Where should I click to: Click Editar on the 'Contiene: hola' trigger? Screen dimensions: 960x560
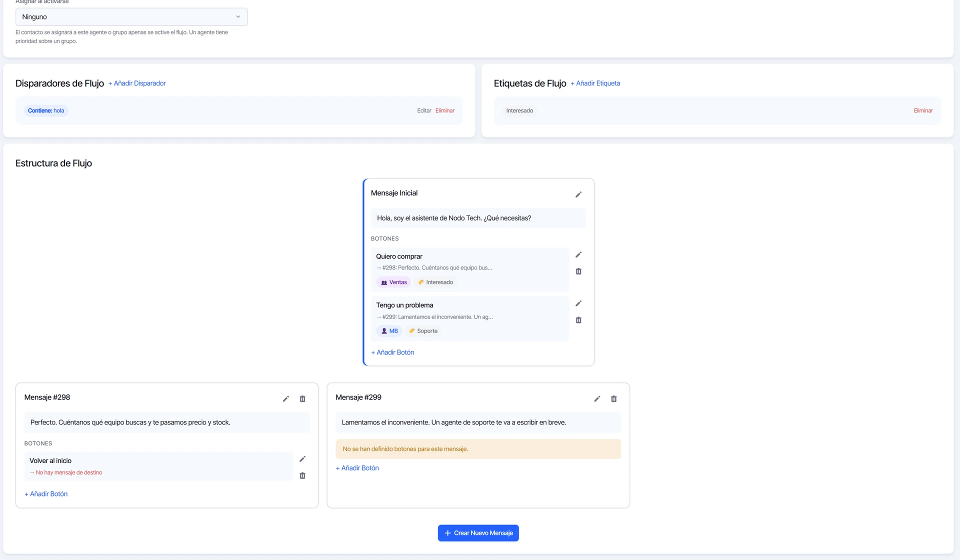tap(424, 111)
